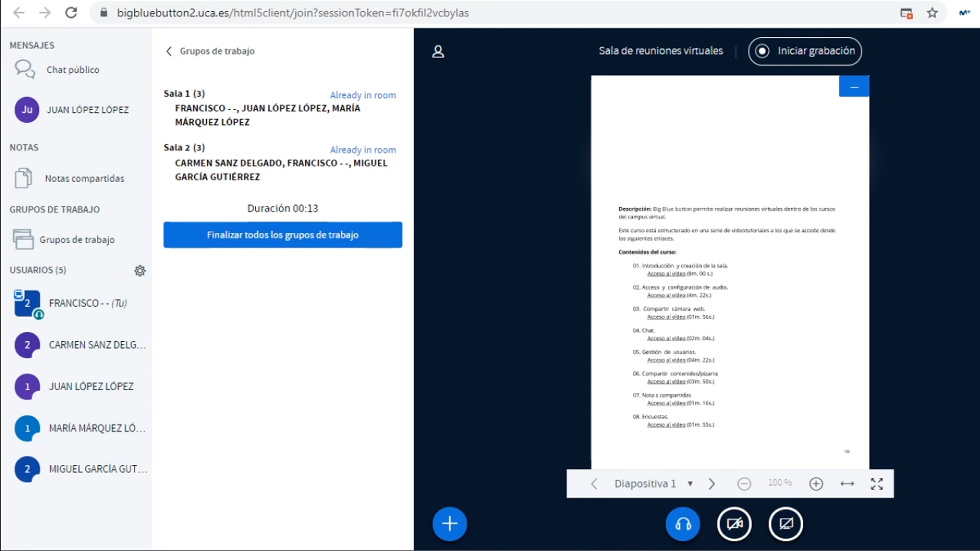Image resolution: width=980 pixels, height=551 pixels.
Task: Open the users settings gear
Action: click(140, 270)
